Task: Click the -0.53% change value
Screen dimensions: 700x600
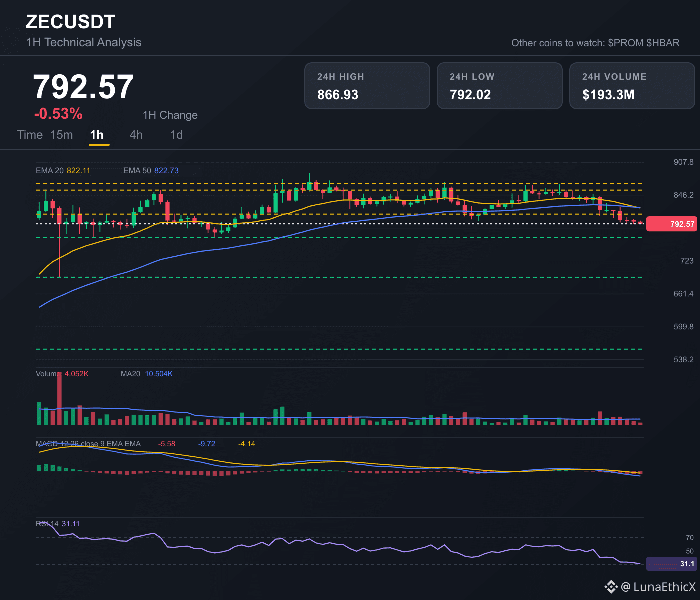Action: pyautogui.click(x=58, y=114)
